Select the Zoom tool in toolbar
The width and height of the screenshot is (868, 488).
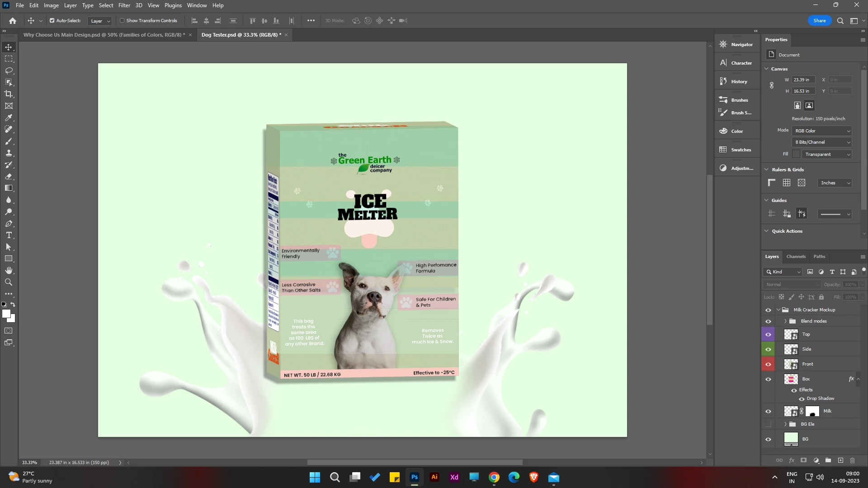click(x=9, y=282)
